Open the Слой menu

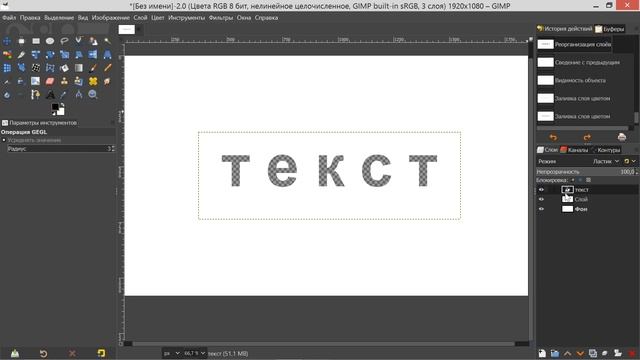click(x=140, y=18)
